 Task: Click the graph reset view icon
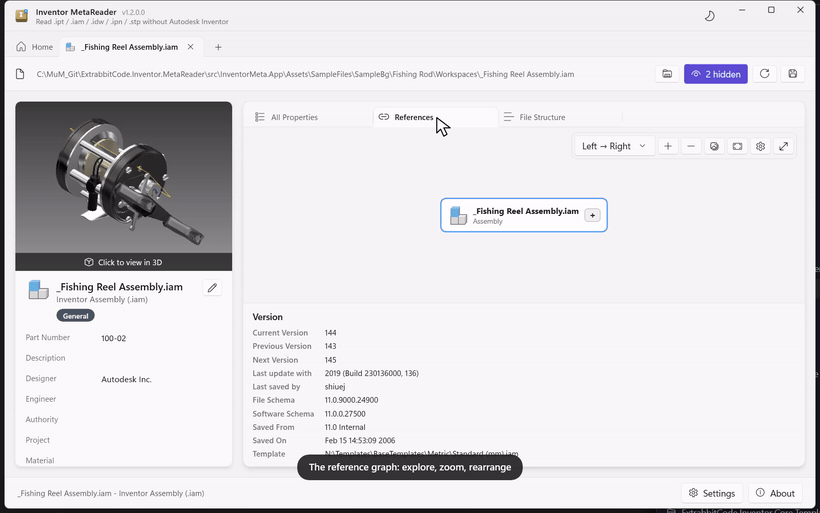pyautogui.click(x=714, y=146)
